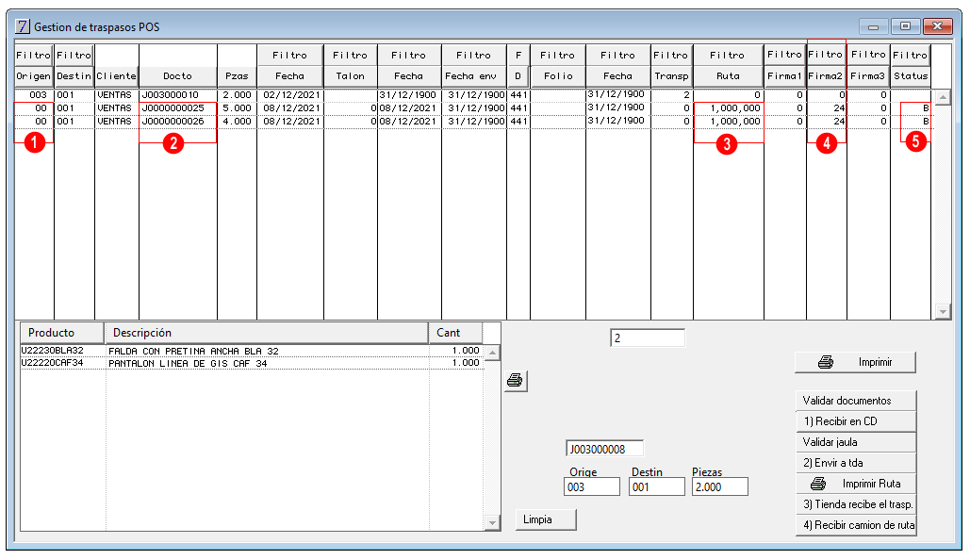Select document cell J0000000025
This screenshot has height=560, width=970.
pyautogui.click(x=178, y=108)
